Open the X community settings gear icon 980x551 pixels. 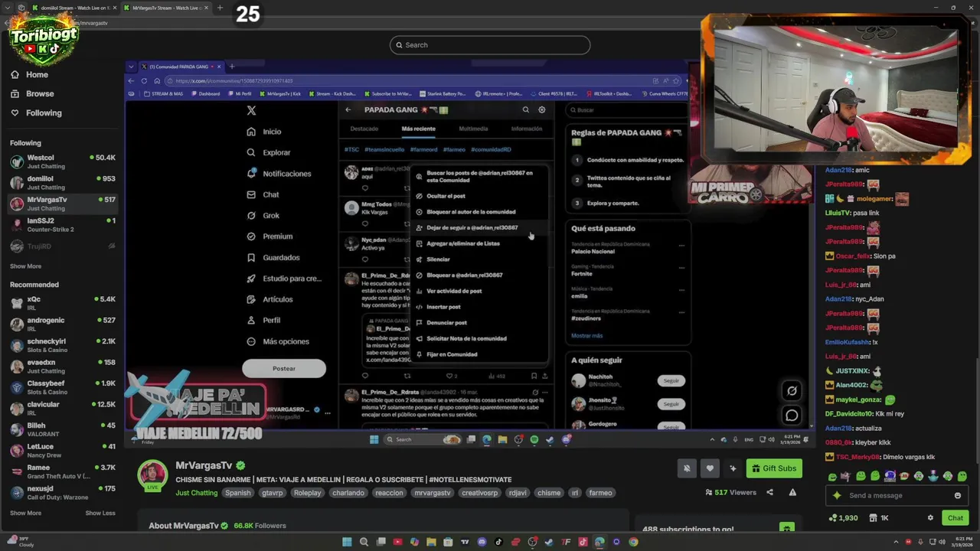[541, 110]
